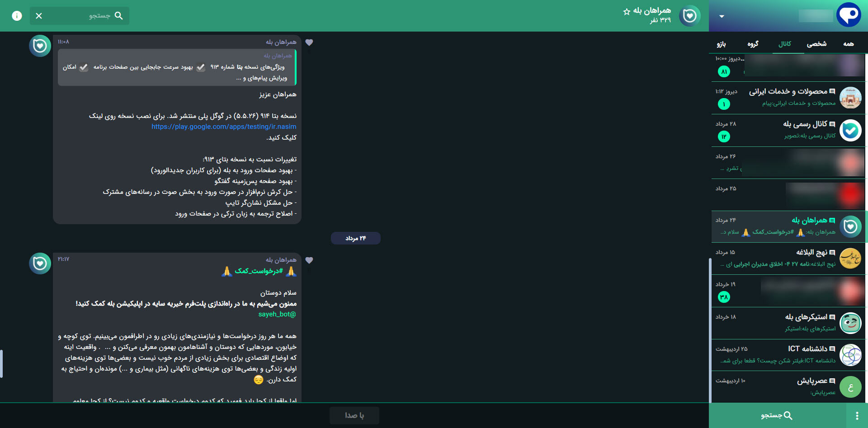The width and height of the screenshot is (868, 428).
Task: Open the Google Play testing link
Action: coord(223,127)
